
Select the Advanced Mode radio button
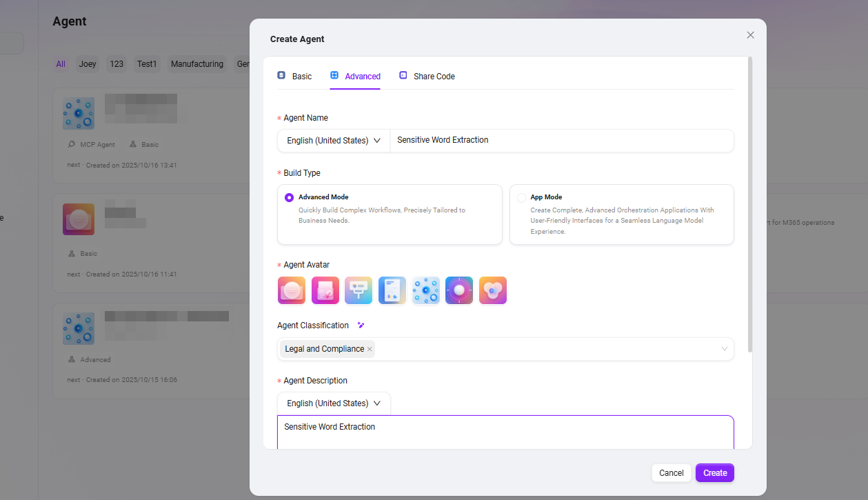click(289, 197)
